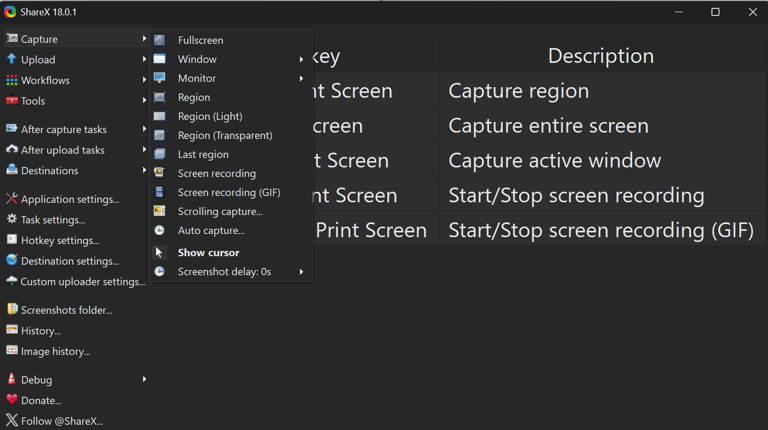This screenshot has width=768, height=430.
Task: Expand the After capture tasks arrow
Action: coord(144,129)
